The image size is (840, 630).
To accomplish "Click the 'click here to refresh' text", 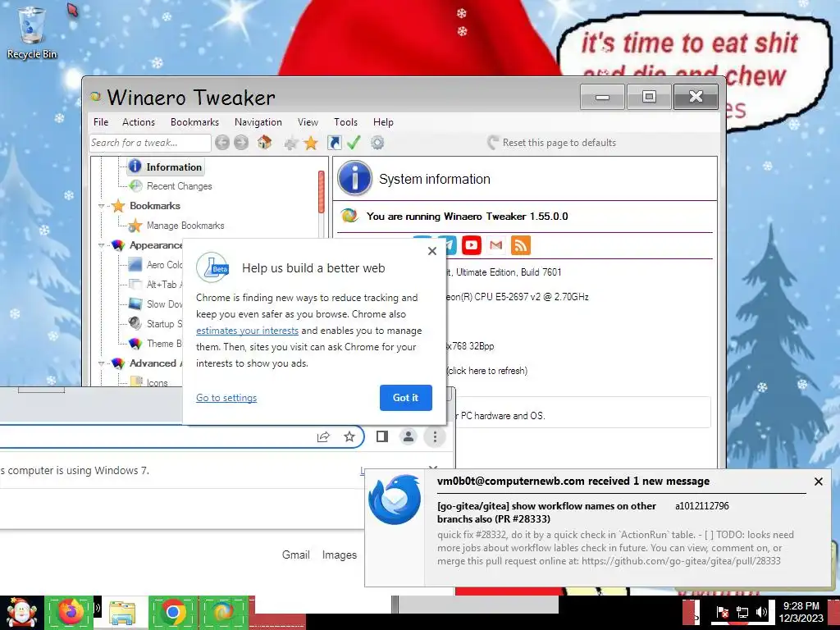I will point(486,371).
